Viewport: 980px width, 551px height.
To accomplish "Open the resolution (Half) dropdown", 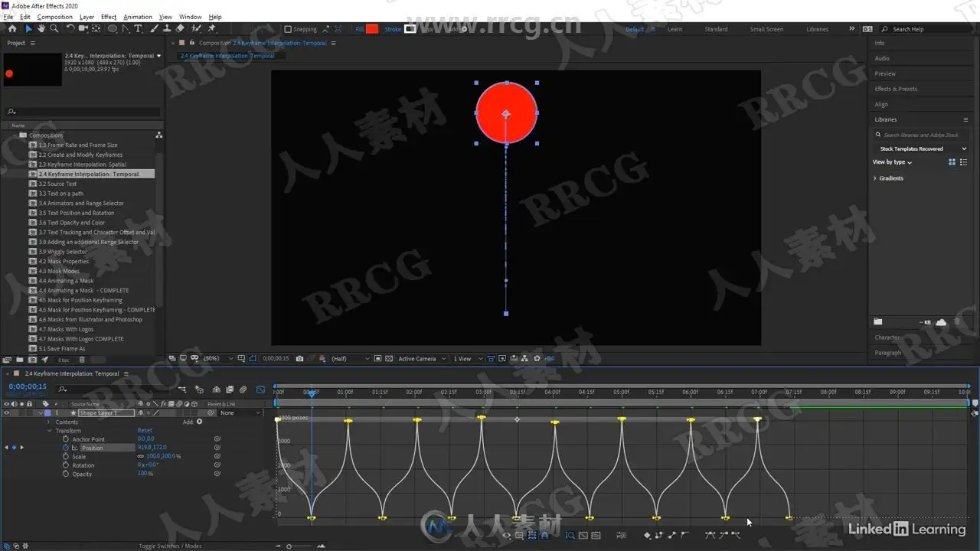I will pyautogui.click(x=350, y=358).
